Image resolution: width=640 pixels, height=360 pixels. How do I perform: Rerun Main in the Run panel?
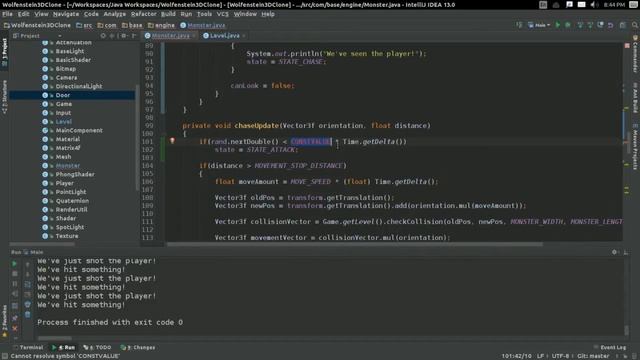tap(15, 264)
